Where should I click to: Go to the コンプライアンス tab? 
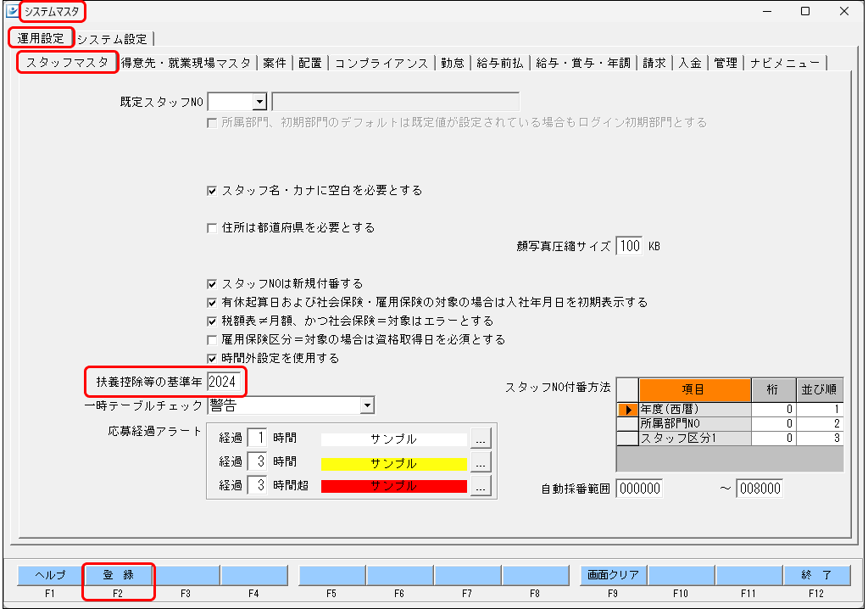[381, 63]
